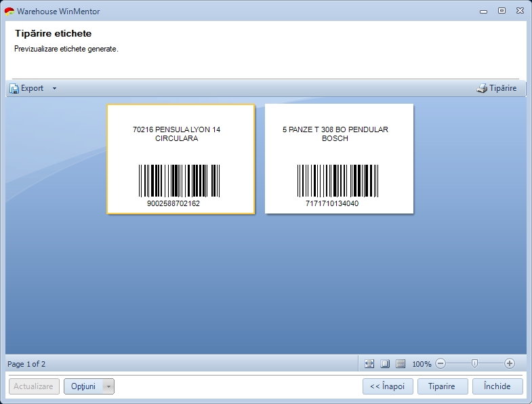Click the zoom out minus button

(x=441, y=363)
